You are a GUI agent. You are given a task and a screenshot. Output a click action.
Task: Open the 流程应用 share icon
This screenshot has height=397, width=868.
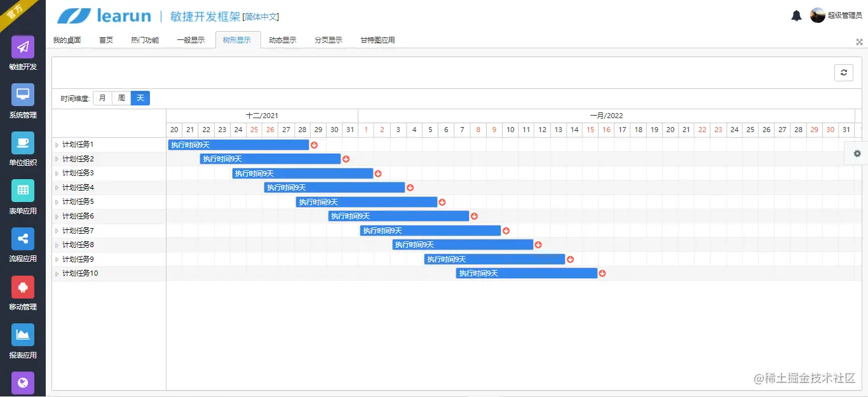coord(23,239)
